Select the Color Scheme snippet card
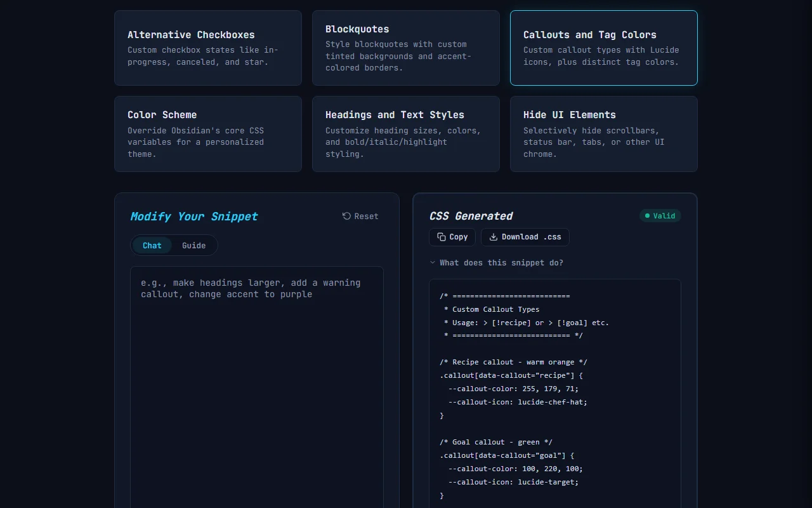The image size is (812, 508). coord(207,134)
